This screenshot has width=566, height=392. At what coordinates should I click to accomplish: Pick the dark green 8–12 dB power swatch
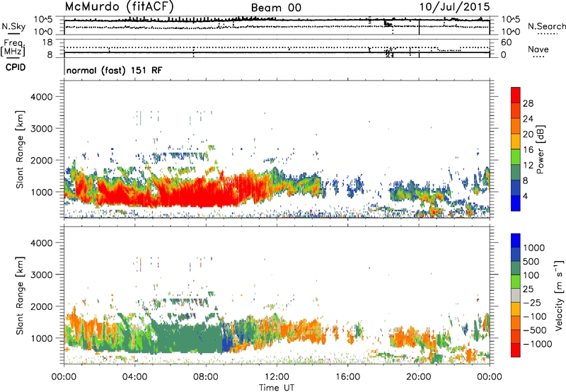click(x=516, y=173)
